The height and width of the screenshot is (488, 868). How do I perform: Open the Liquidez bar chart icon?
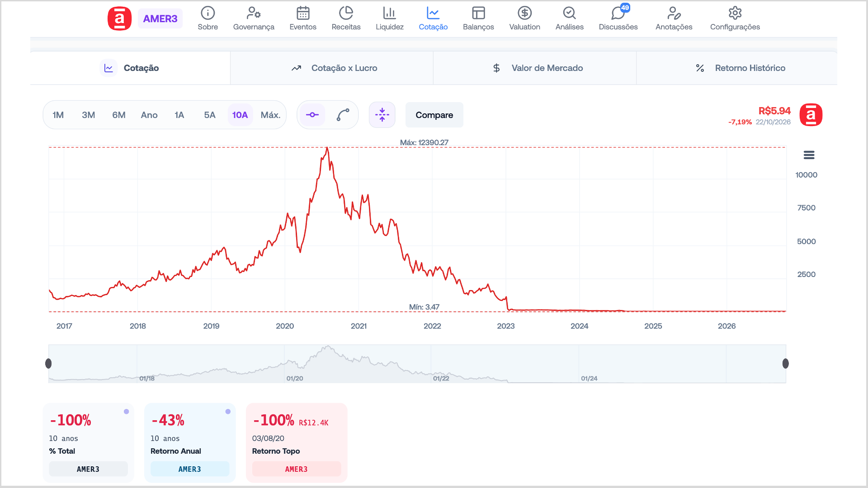pos(389,13)
